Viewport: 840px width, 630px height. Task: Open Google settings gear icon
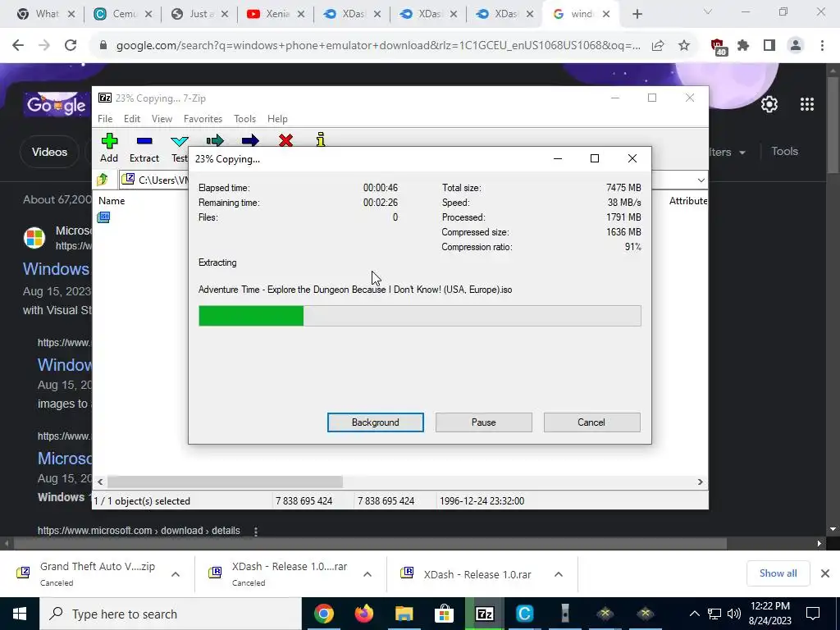pyautogui.click(x=769, y=104)
